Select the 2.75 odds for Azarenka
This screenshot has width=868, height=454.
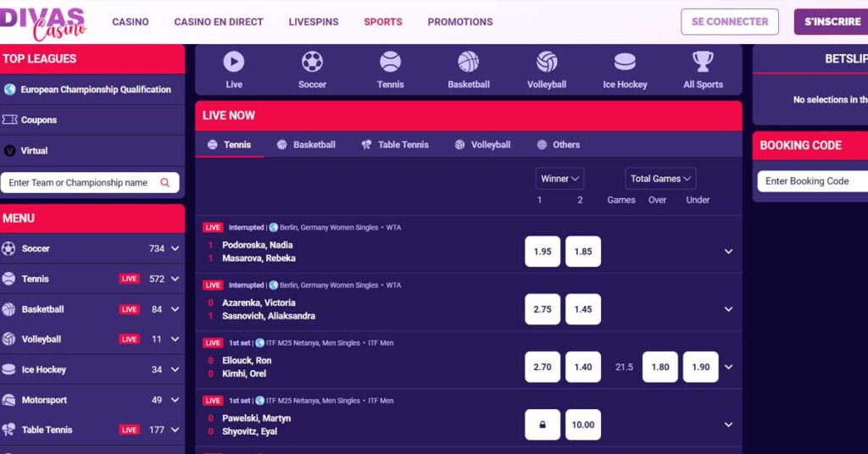(542, 309)
